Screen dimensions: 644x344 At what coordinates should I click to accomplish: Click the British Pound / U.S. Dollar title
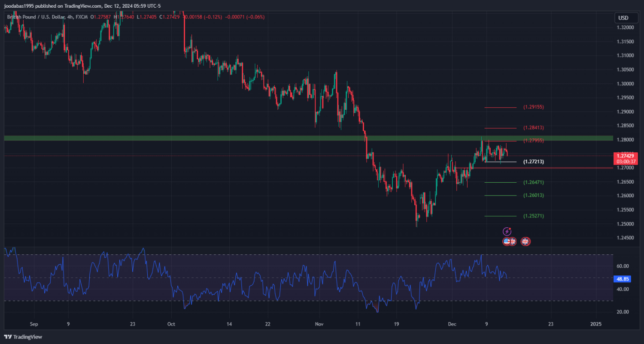(35, 17)
